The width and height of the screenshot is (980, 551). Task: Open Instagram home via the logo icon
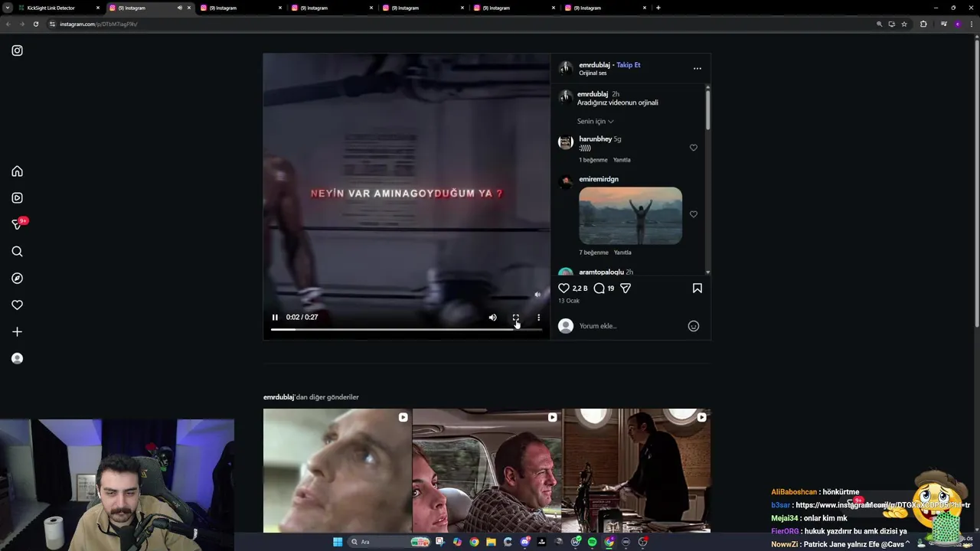pos(17,51)
